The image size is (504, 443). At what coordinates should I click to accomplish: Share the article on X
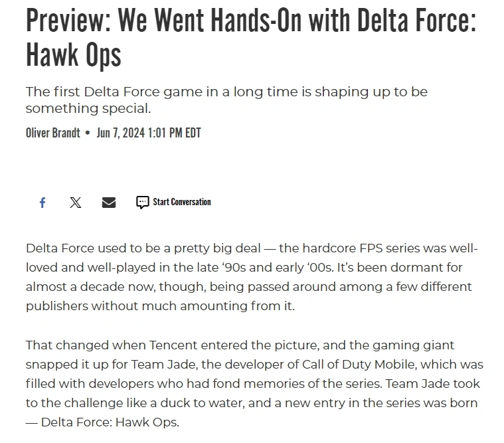pyautogui.click(x=76, y=203)
